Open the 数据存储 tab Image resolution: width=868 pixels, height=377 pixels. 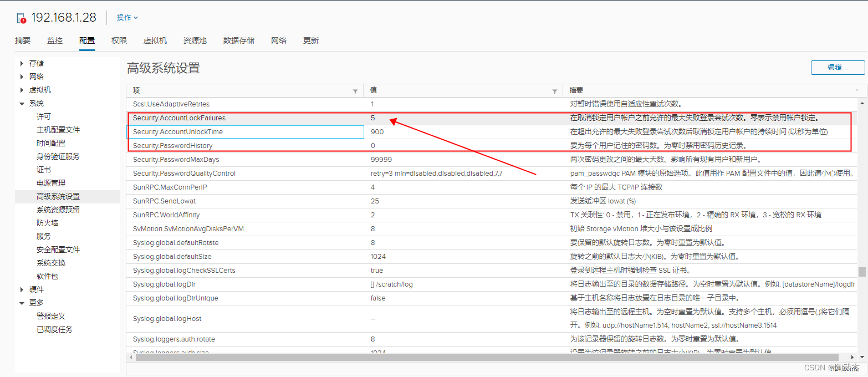tap(239, 40)
